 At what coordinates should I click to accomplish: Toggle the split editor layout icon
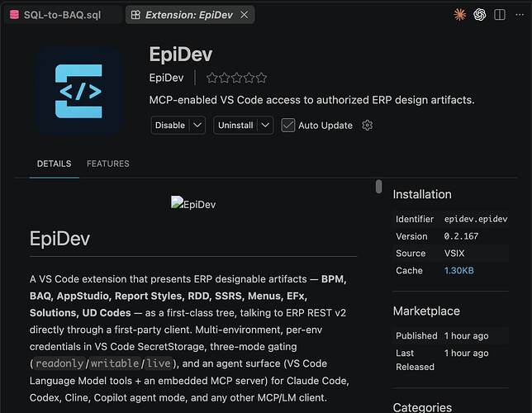tap(500, 15)
